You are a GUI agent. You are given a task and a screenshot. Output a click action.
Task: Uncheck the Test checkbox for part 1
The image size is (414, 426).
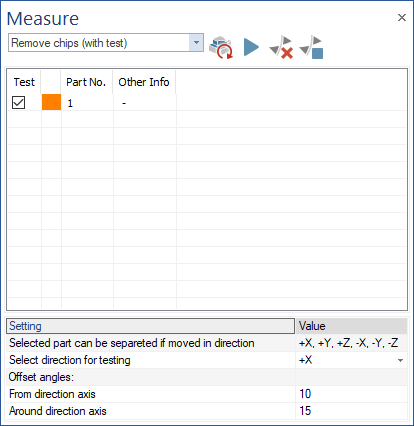pos(18,102)
